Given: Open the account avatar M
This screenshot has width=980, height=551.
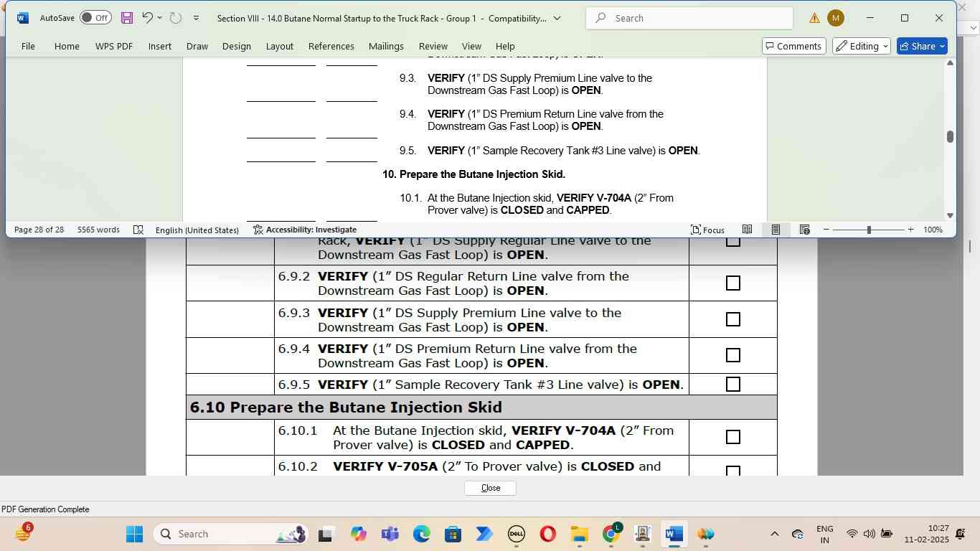Looking at the screenshot, I should [836, 18].
